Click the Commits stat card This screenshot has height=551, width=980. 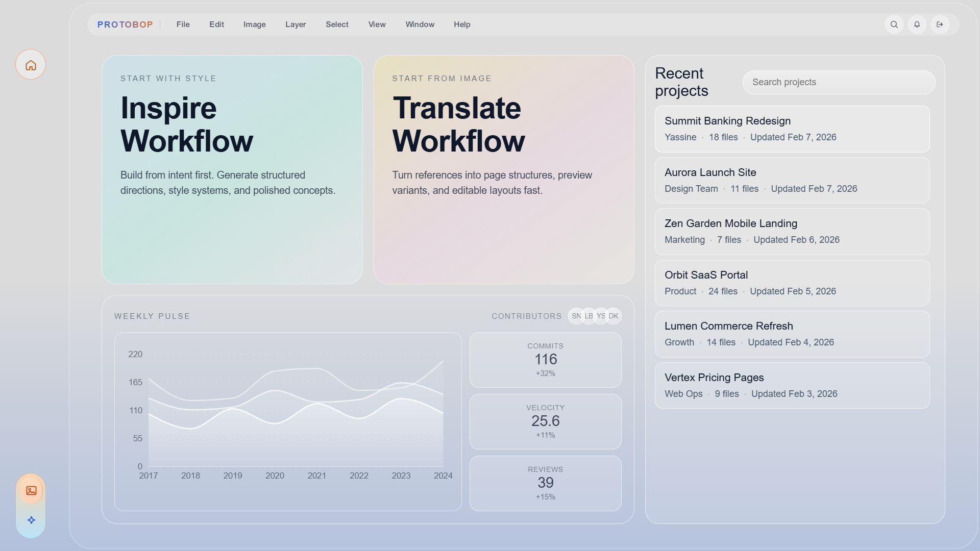tap(545, 360)
